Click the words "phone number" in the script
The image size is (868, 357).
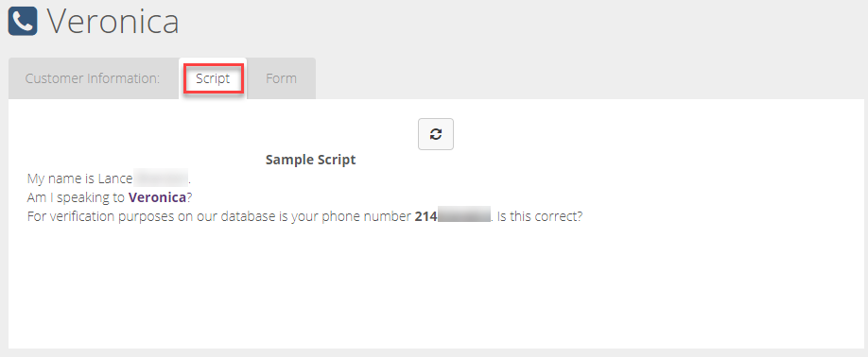tap(377, 216)
